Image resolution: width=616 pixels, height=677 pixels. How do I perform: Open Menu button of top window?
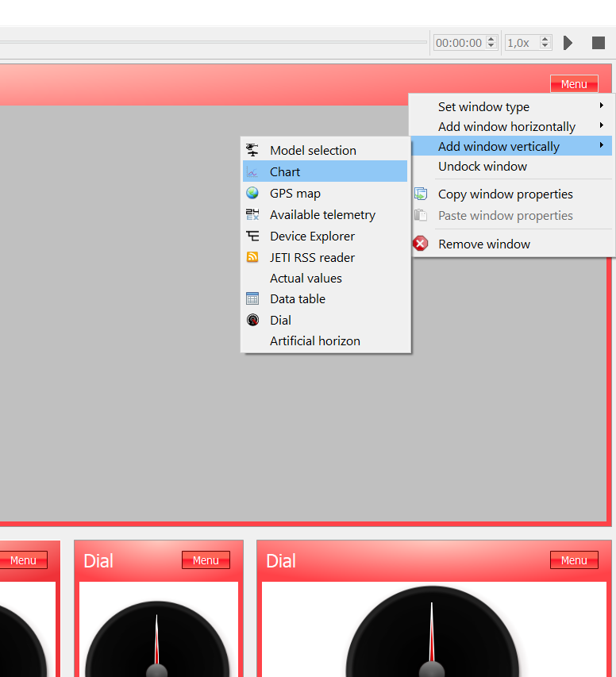pyautogui.click(x=574, y=84)
